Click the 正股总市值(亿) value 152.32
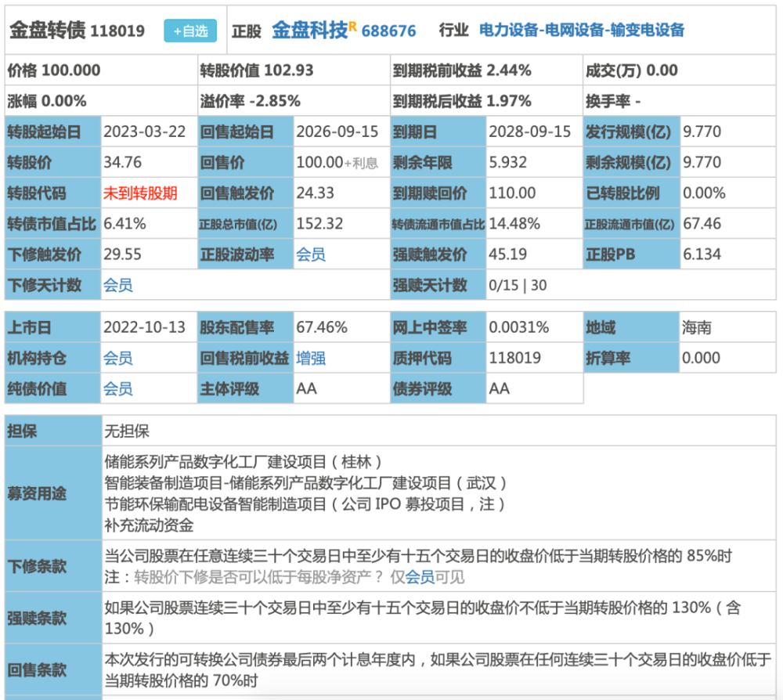The width and height of the screenshot is (783, 700). click(319, 224)
